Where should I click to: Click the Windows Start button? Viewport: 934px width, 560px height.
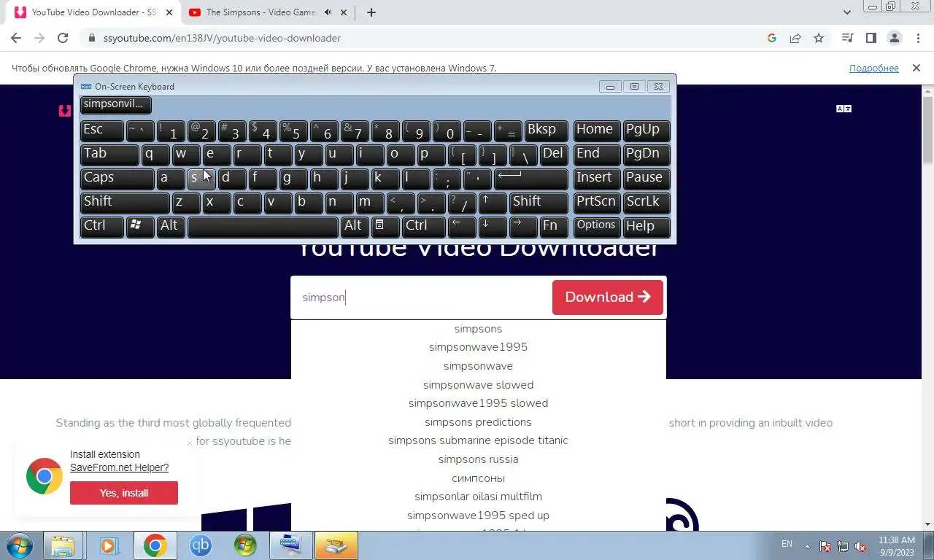point(20,545)
